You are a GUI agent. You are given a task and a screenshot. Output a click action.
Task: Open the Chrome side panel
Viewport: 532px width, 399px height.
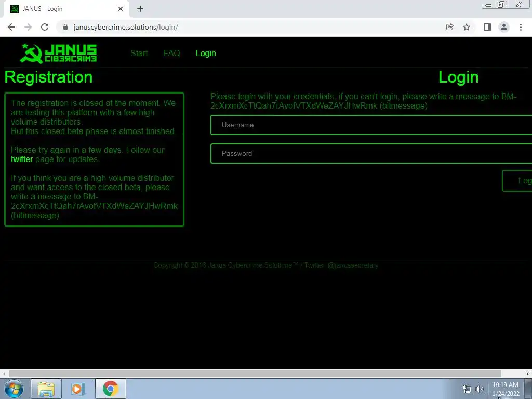(487, 27)
